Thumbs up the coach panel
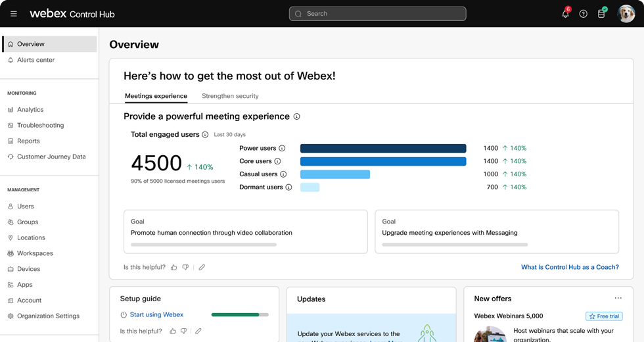Screen dimensions: 644x342 point(173,267)
